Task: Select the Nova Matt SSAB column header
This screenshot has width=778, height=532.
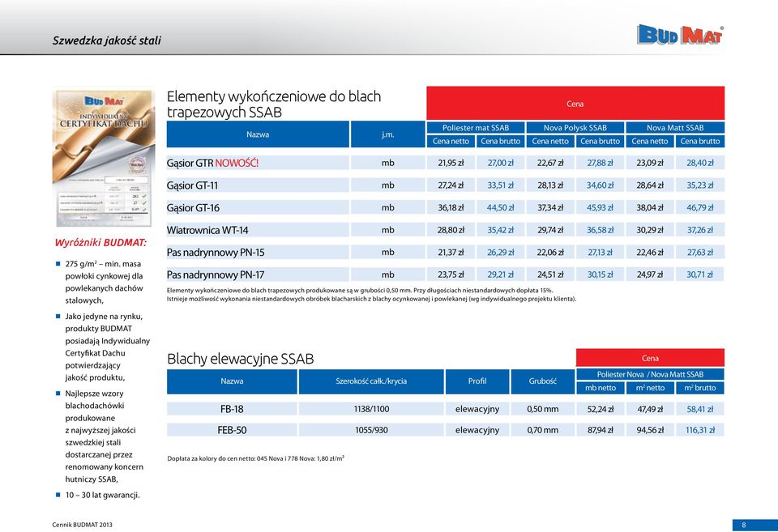Action: pos(675,127)
